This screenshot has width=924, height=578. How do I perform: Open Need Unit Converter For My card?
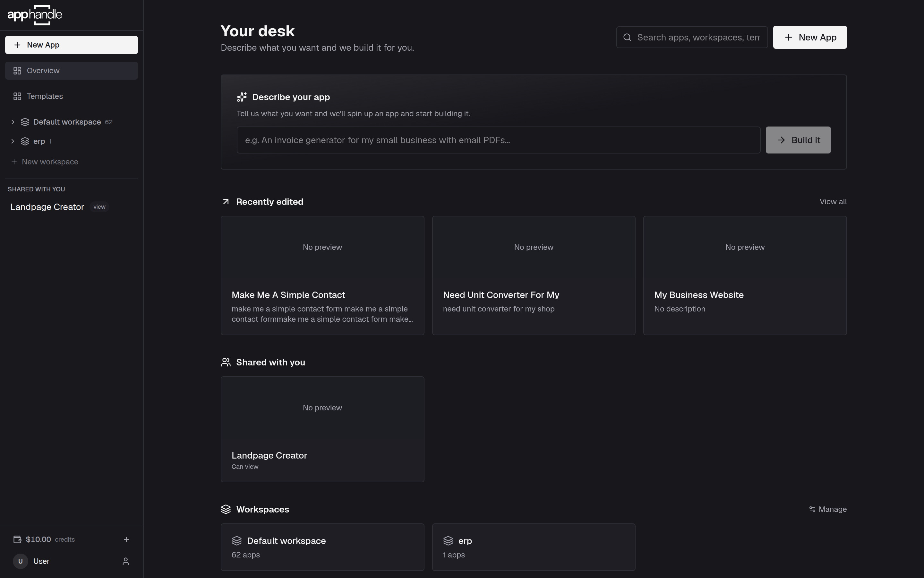coord(534,275)
